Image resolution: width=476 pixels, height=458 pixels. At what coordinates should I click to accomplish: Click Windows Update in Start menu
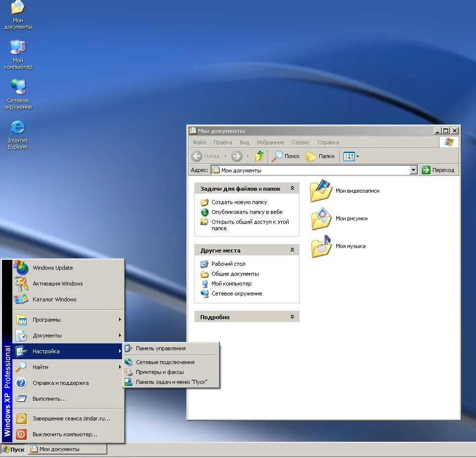point(68,268)
